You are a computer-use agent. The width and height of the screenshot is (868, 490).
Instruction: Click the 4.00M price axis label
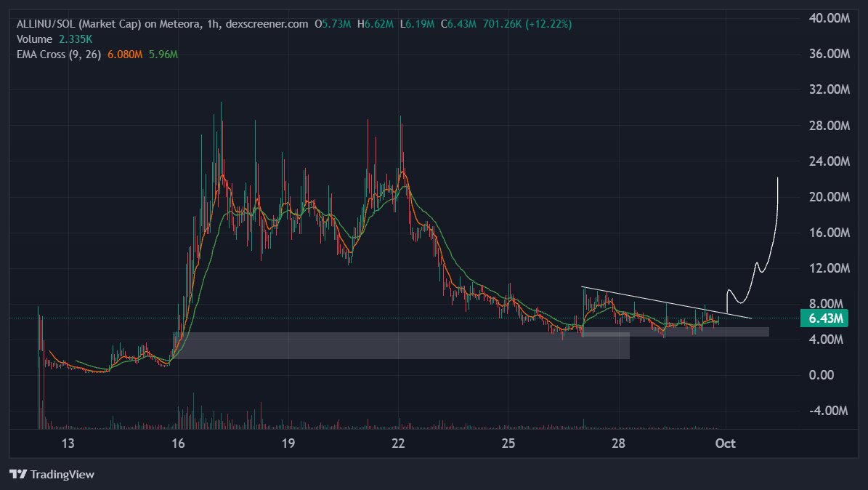[x=826, y=340]
